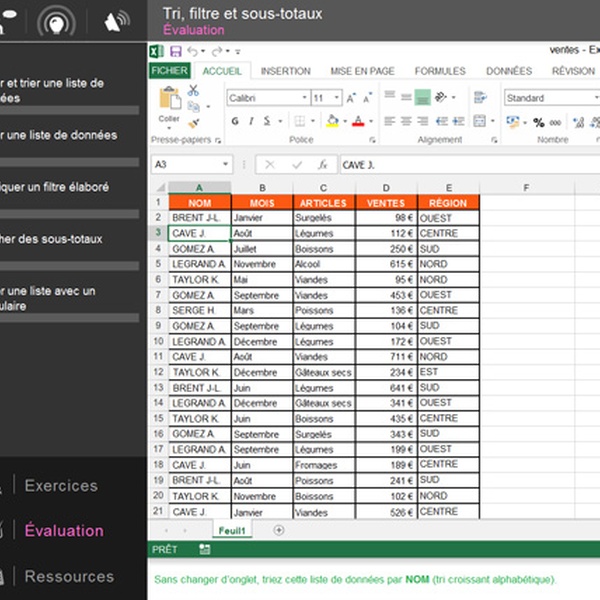
Task: Toggle align right
Action: point(422,121)
